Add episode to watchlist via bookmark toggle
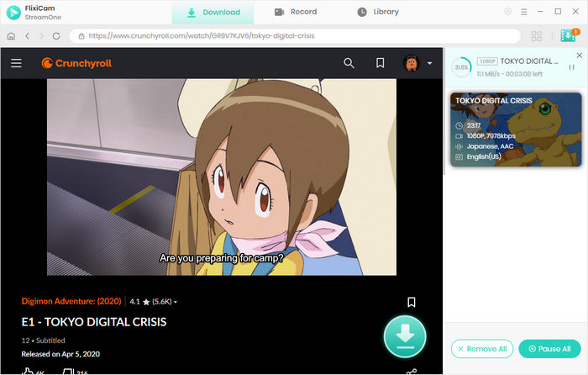 pyautogui.click(x=411, y=302)
